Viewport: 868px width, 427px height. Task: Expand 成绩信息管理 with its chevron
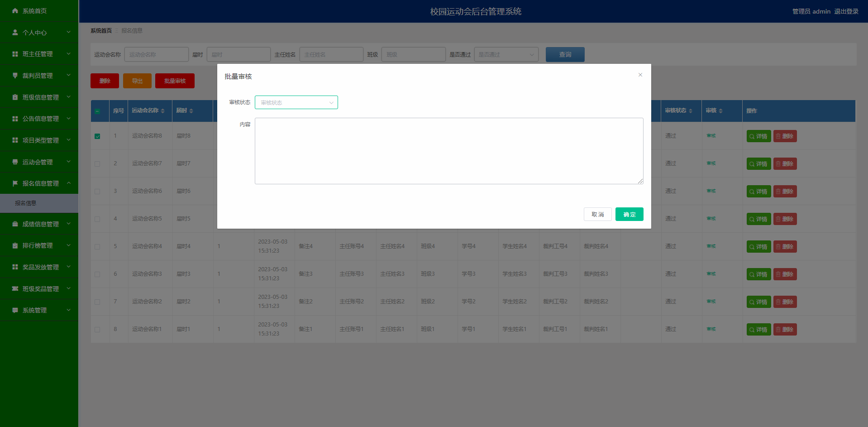point(69,224)
